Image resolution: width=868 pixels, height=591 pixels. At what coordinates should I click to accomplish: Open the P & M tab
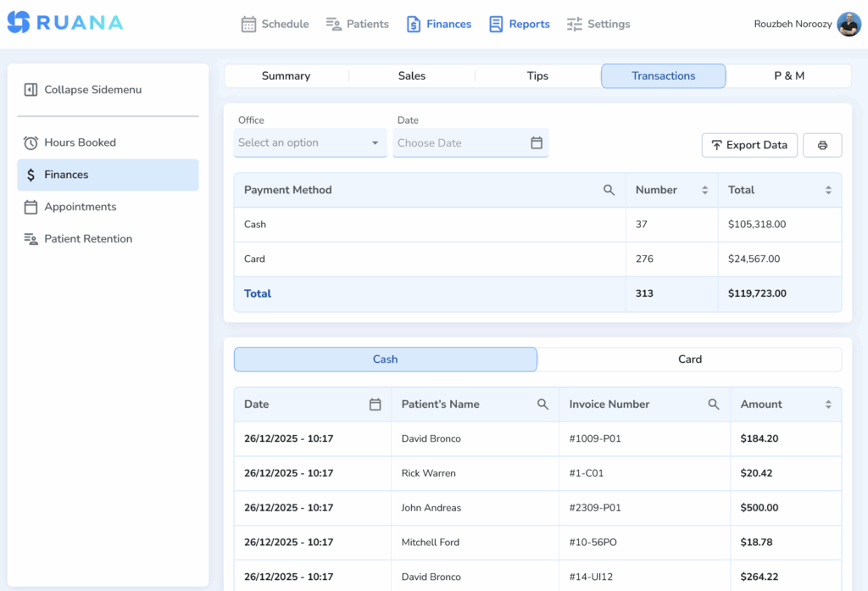(788, 75)
